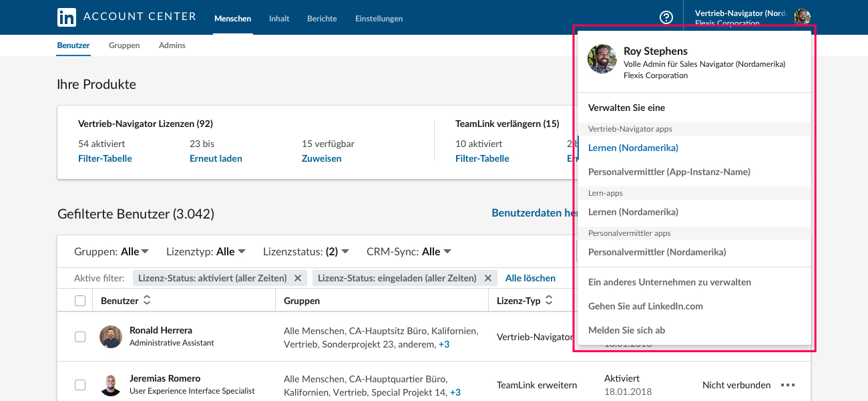Click the 'Alle löschen' filters link
This screenshot has width=868, height=401.
point(530,278)
